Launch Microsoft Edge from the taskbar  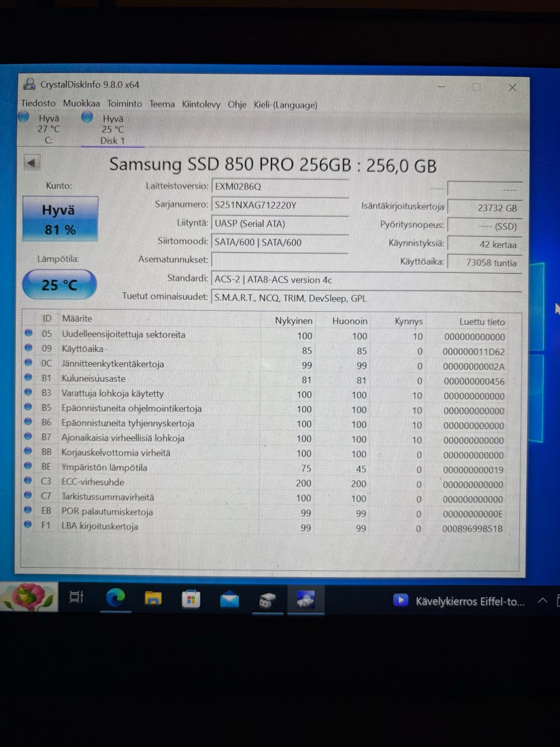click(x=116, y=598)
